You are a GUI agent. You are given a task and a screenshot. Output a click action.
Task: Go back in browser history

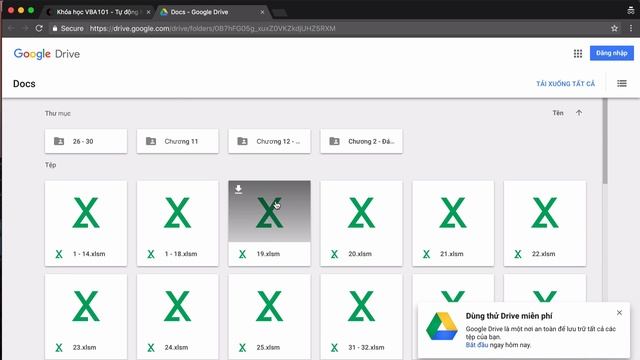point(11,28)
